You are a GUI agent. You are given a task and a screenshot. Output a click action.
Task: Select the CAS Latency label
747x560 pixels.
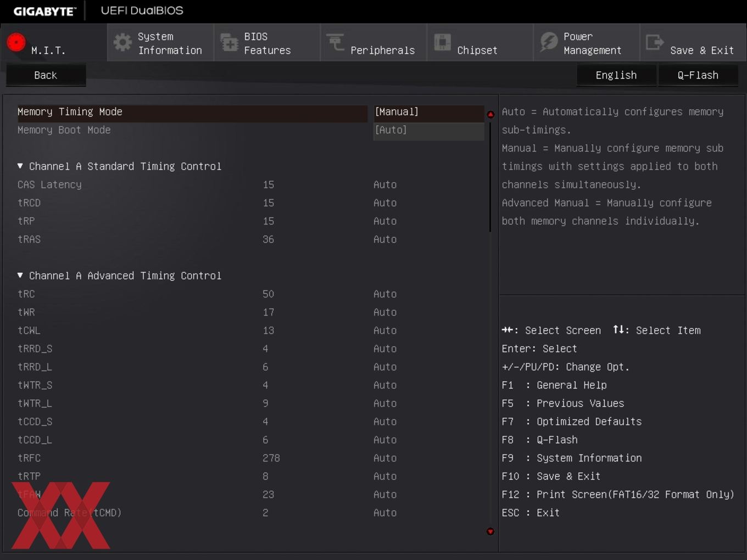(x=49, y=184)
